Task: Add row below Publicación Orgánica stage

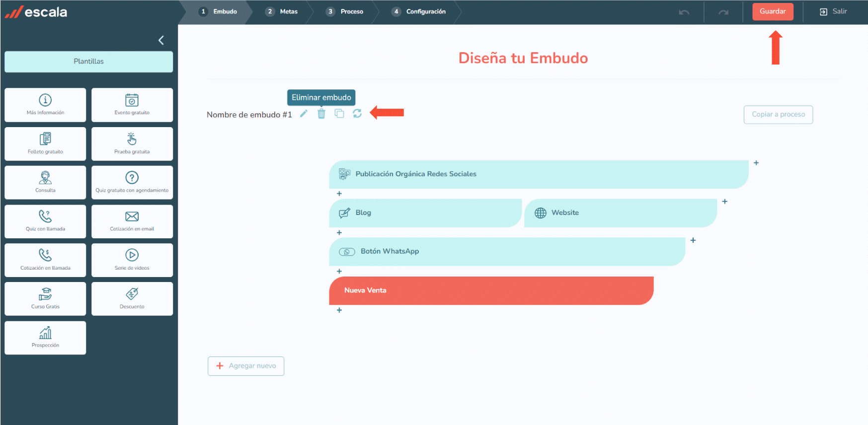Action: (x=339, y=194)
